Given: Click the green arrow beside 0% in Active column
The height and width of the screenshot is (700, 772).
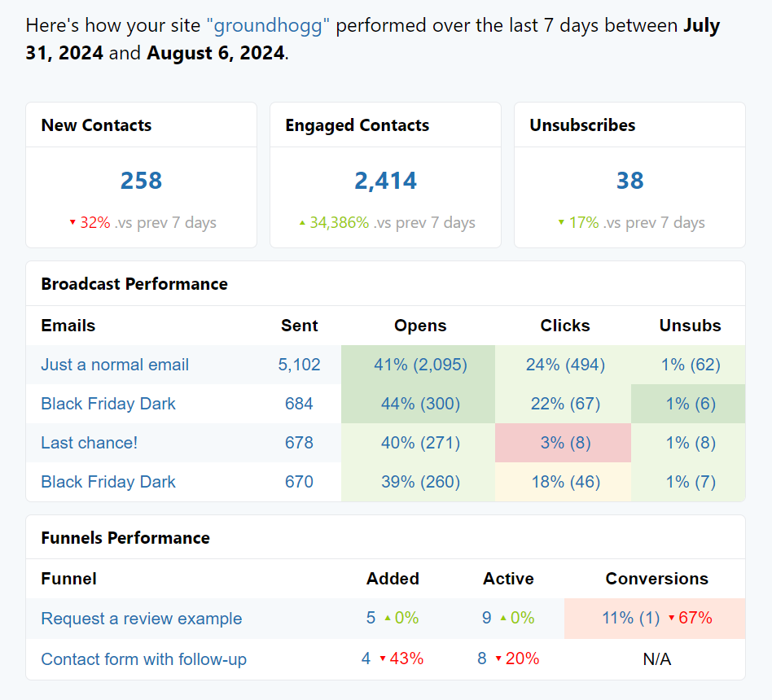Looking at the screenshot, I should 503,618.
